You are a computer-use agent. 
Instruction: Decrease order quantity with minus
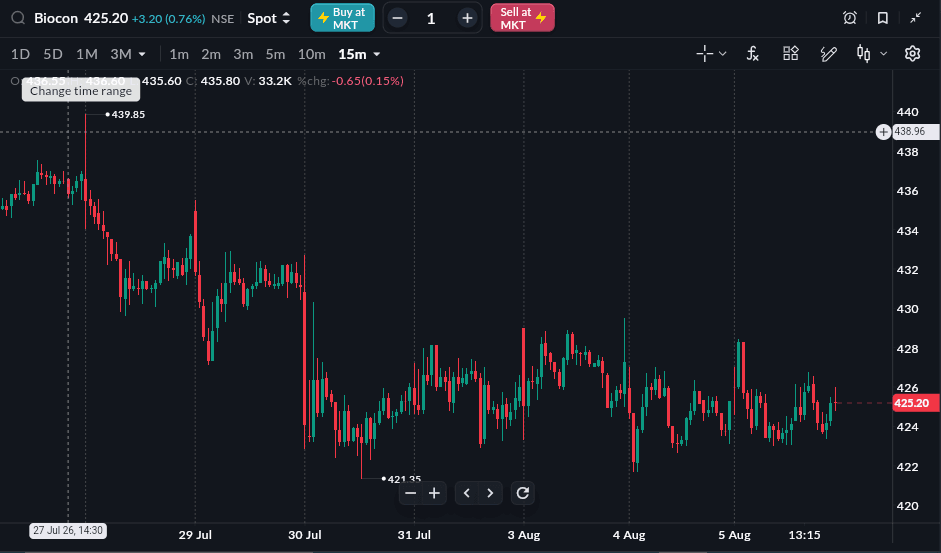(397, 18)
